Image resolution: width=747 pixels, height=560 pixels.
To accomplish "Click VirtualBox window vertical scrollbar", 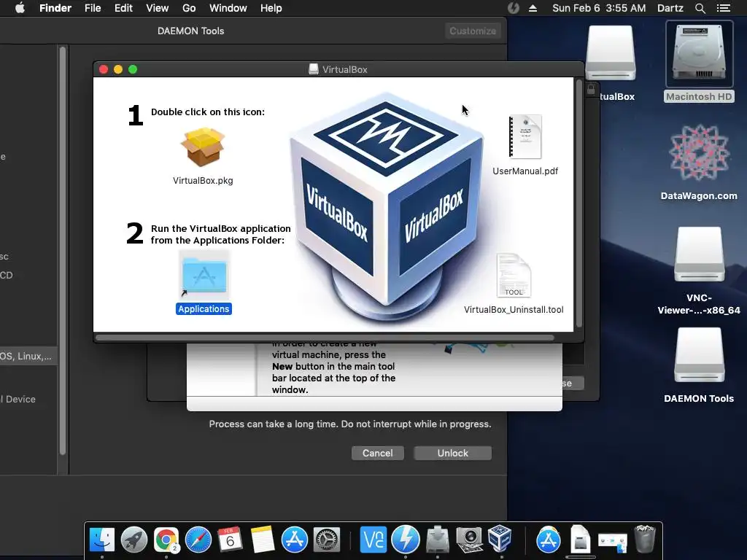I will point(578,203).
